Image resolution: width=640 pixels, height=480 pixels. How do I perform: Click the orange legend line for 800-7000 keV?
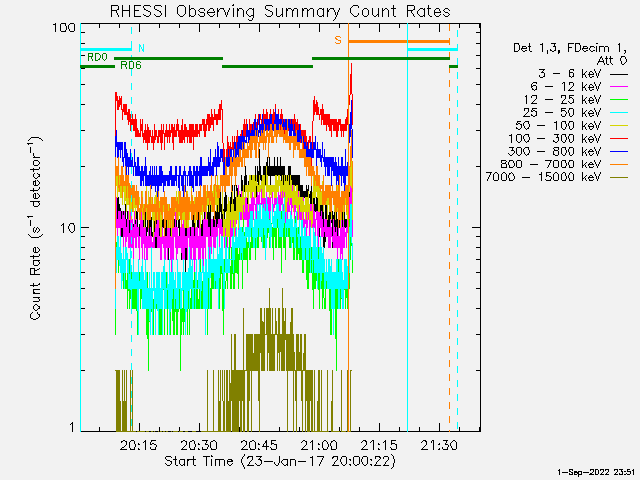click(x=619, y=164)
